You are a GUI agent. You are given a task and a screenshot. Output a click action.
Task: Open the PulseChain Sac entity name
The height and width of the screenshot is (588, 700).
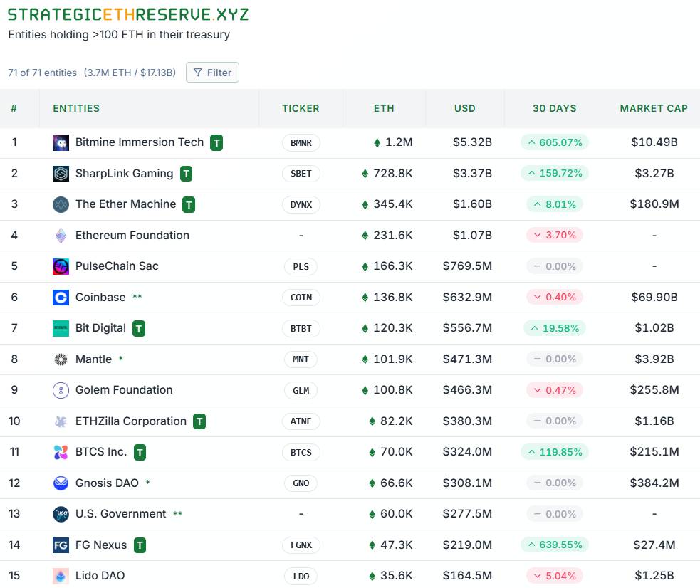117,266
